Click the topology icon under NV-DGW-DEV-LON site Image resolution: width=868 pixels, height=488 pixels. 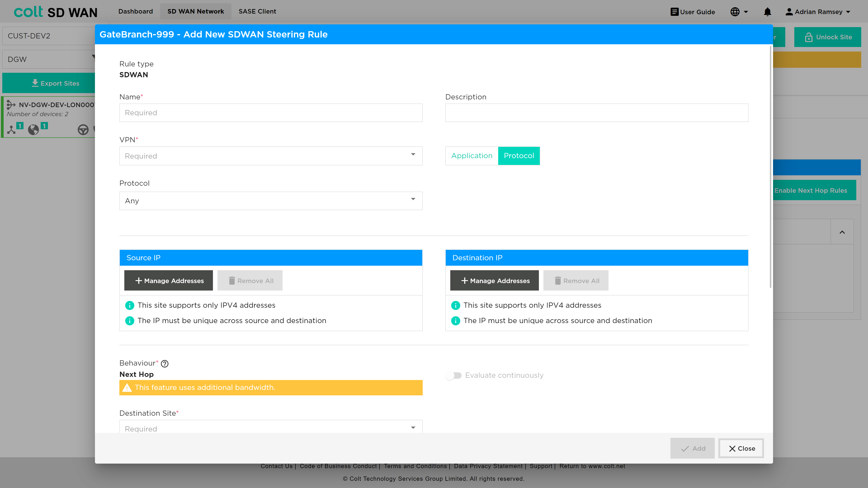pos(12,130)
